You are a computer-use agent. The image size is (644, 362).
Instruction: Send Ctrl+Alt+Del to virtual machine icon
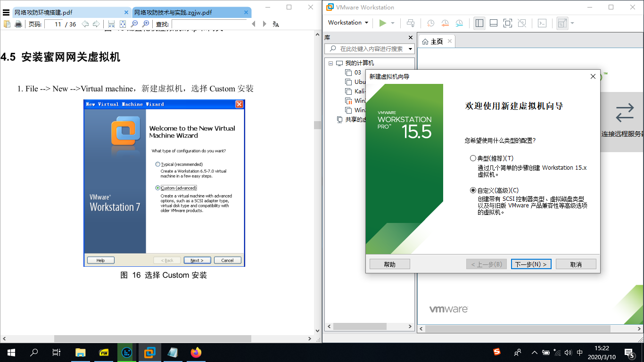click(x=411, y=23)
